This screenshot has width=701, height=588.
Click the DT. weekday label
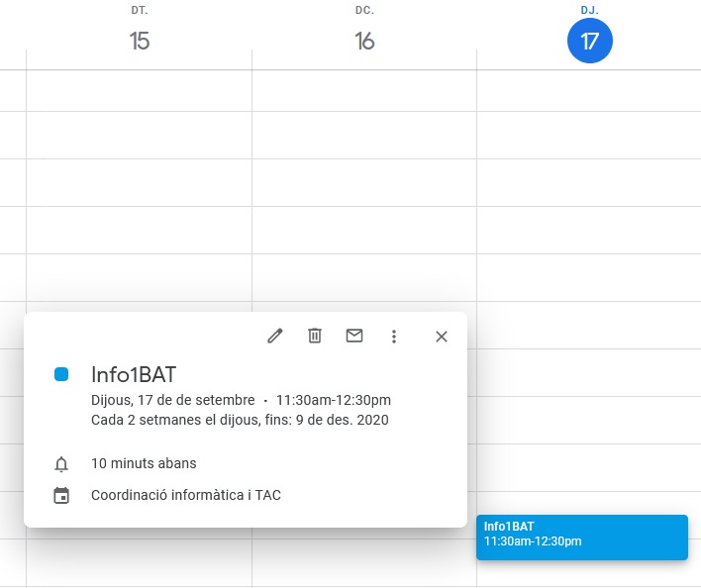pyautogui.click(x=140, y=10)
